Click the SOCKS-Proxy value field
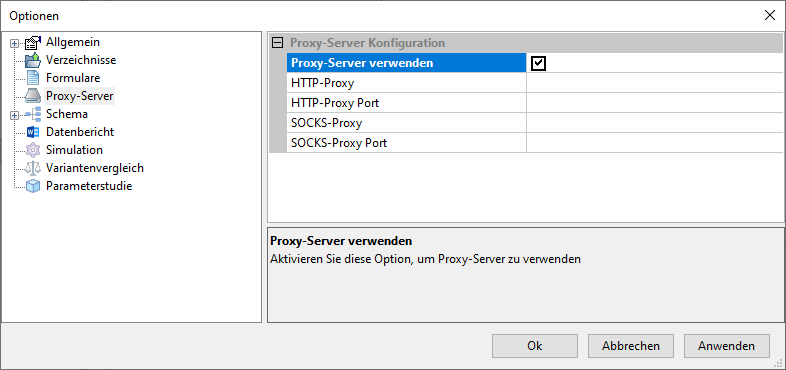786x370 pixels. 655,123
